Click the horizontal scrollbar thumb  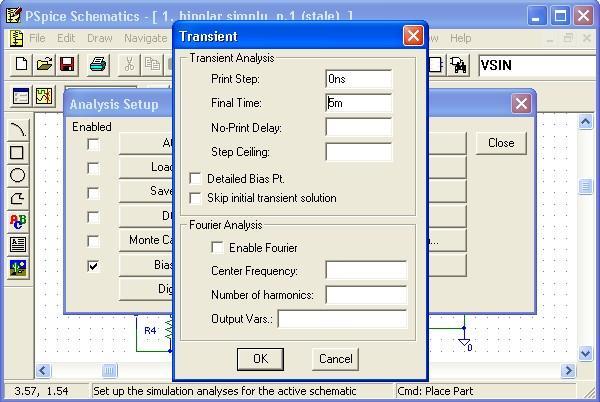click(x=109, y=370)
